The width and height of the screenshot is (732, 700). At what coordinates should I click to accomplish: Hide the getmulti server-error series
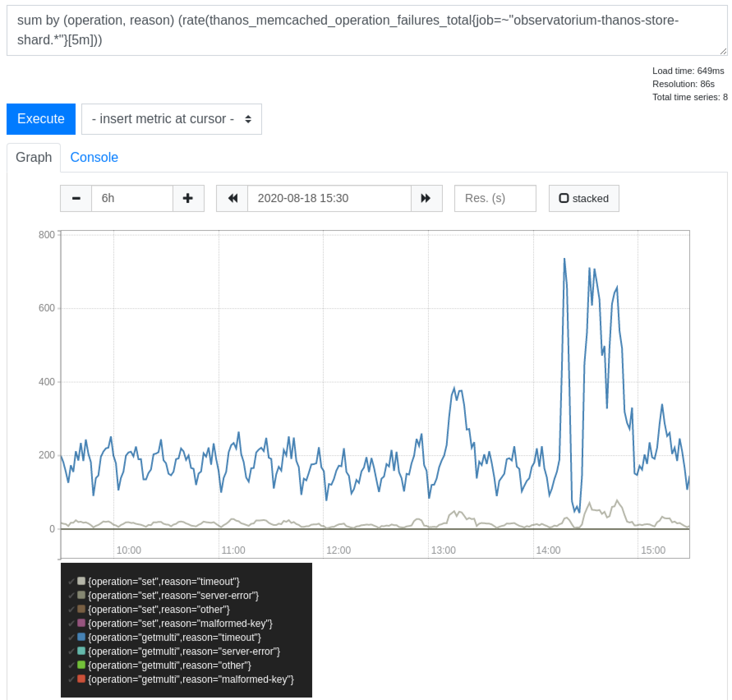[72, 651]
